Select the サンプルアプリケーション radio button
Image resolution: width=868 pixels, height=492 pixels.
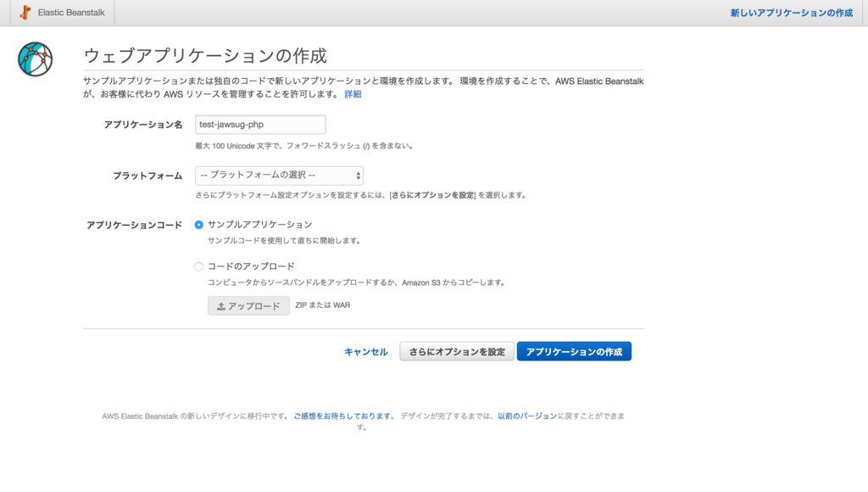[x=198, y=225]
